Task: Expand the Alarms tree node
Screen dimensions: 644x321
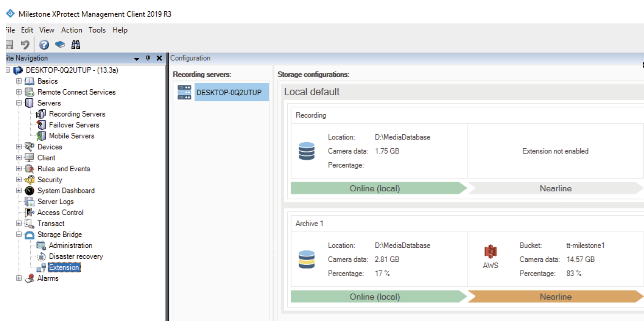Action: click(19, 278)
